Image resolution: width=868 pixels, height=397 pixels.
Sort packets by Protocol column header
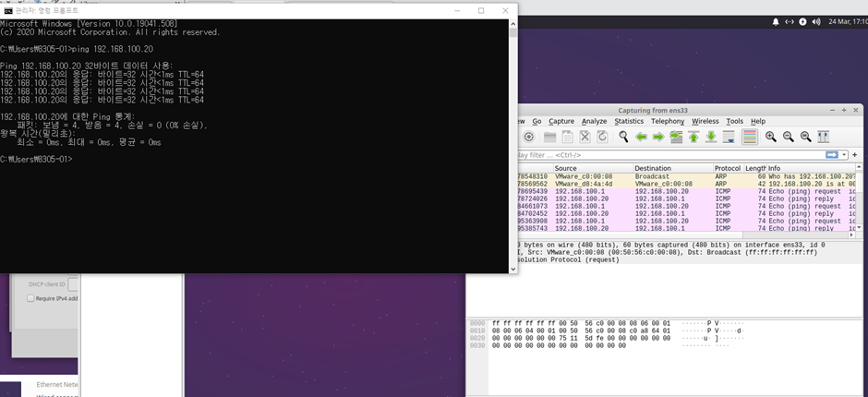coord(728,168)
